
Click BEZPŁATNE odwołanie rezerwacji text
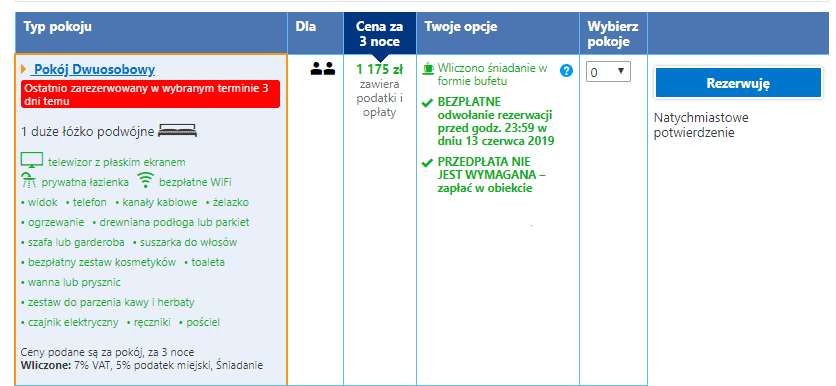click(x=496, y=122)
